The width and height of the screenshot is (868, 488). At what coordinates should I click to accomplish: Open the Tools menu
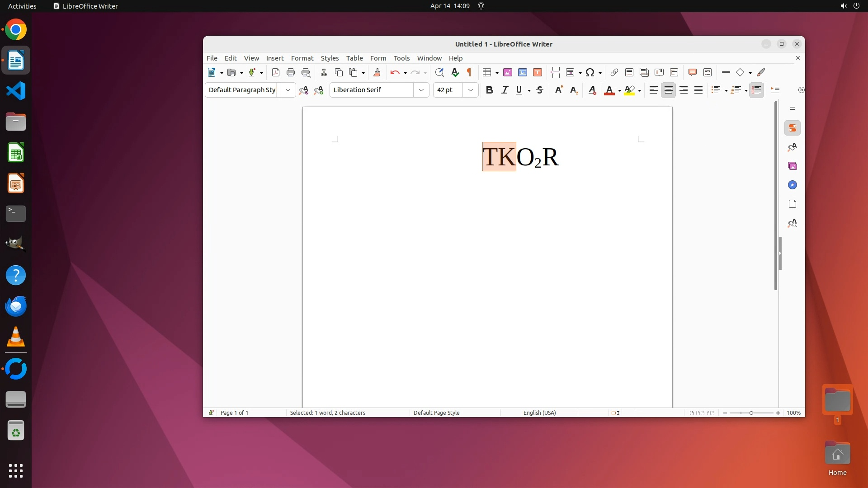pos(401,58)
